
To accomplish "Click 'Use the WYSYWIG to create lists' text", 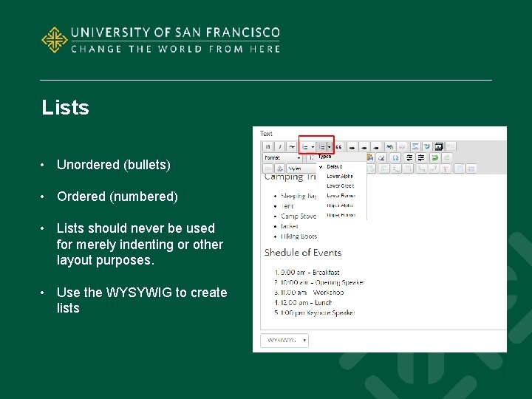I will 142,300.
